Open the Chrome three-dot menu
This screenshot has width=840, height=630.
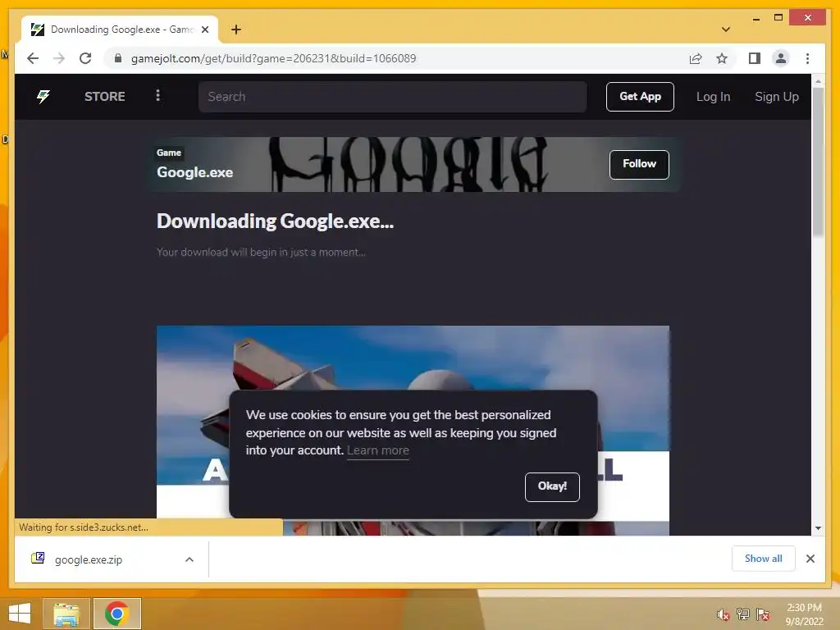[x=807, y=58]
